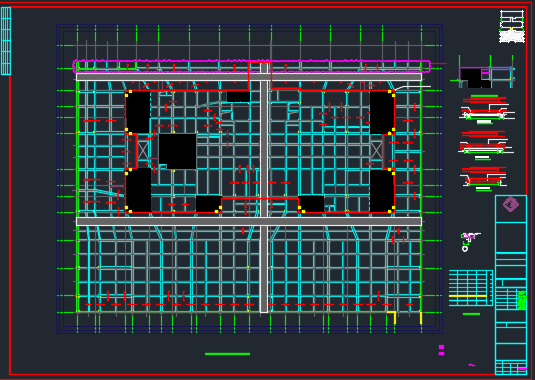Click the upper magenta square near the bottom right
Screen dimensions: 535x380
(442, 347)
